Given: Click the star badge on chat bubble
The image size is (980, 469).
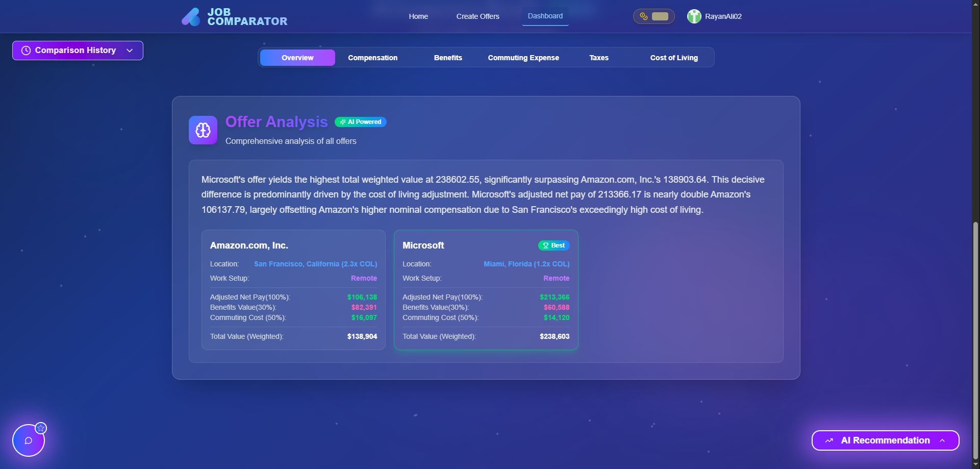Looking at the screenshot, I should (41, 428).
